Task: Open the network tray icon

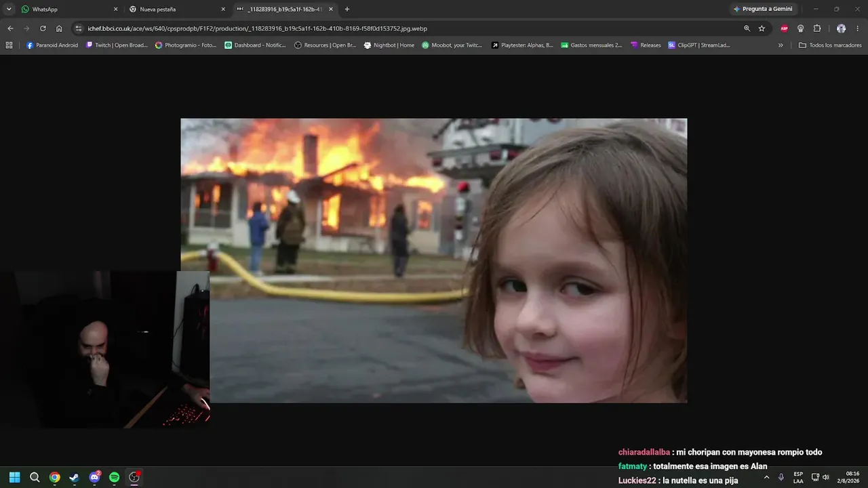Action: coord(815,477)
